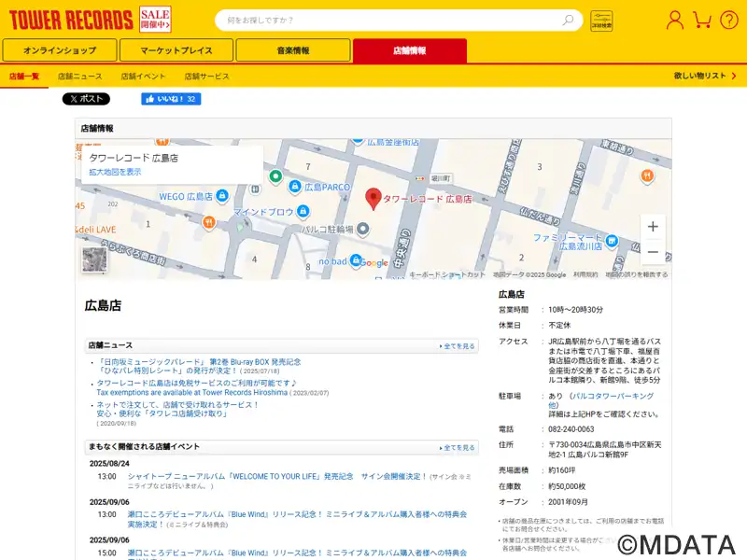Open the map 利用規約 link
This screenshot has height=560, width=747.
coord(585,274)
